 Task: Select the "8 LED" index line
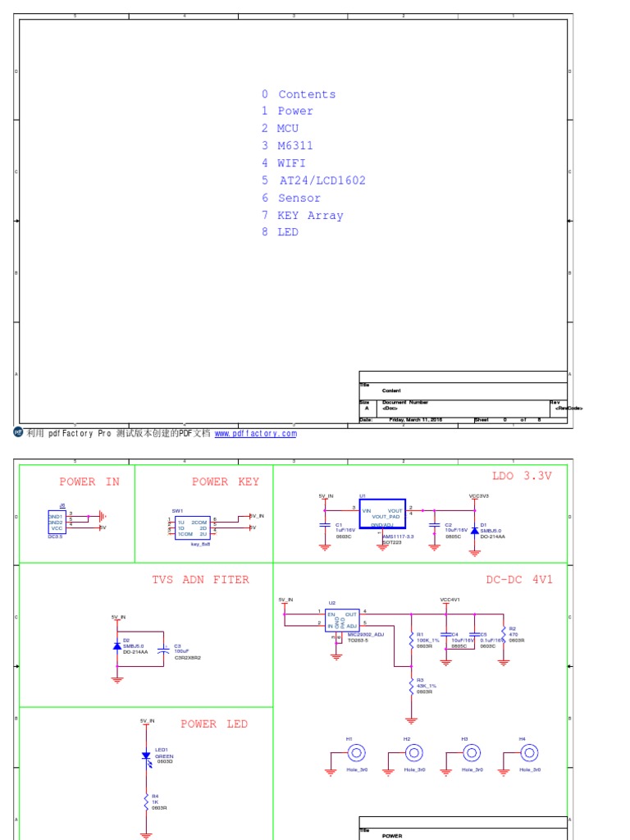[280, 232]
